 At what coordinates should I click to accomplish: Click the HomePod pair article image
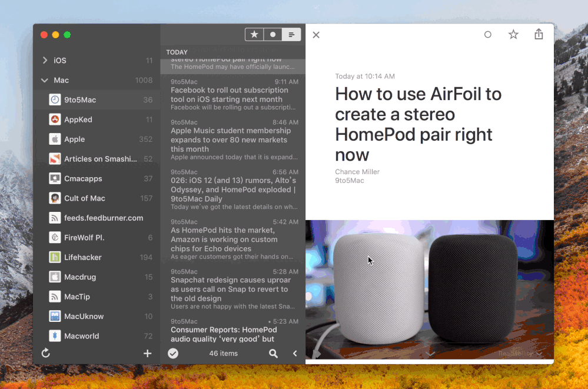(x=429, y=290)
